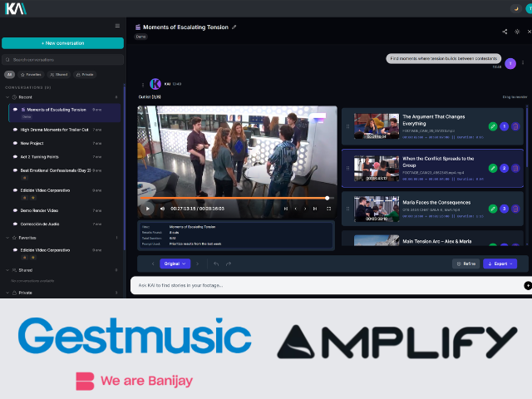Step forward one frame in player
The width and height of the screenshot is (532, 399).
305,209
